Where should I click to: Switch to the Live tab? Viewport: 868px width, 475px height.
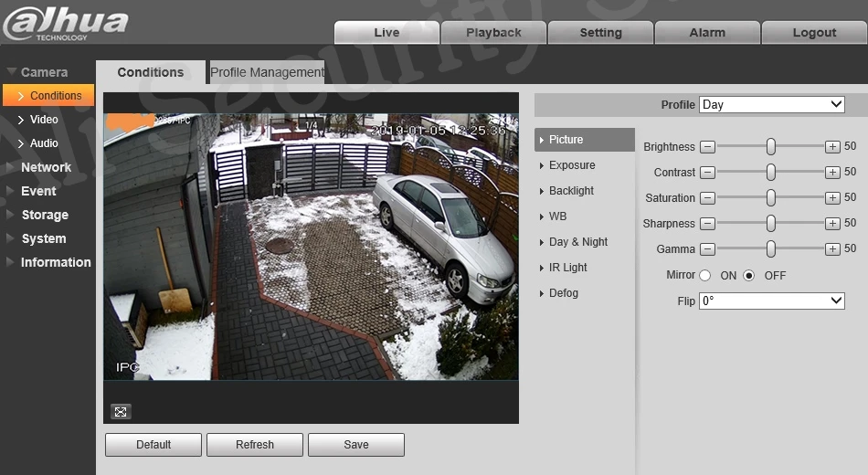386,33
